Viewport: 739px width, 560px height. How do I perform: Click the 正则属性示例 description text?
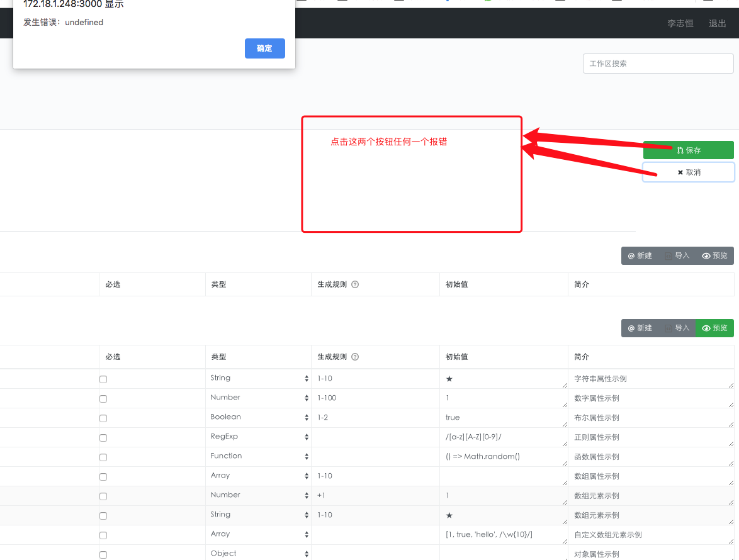[x=597, y=437]
